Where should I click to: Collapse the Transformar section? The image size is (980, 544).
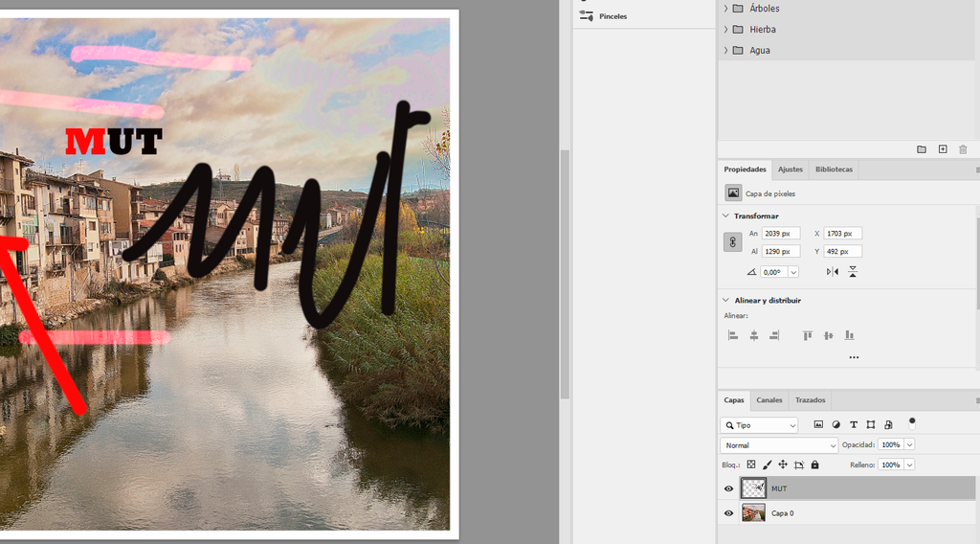tap(726, 216)
